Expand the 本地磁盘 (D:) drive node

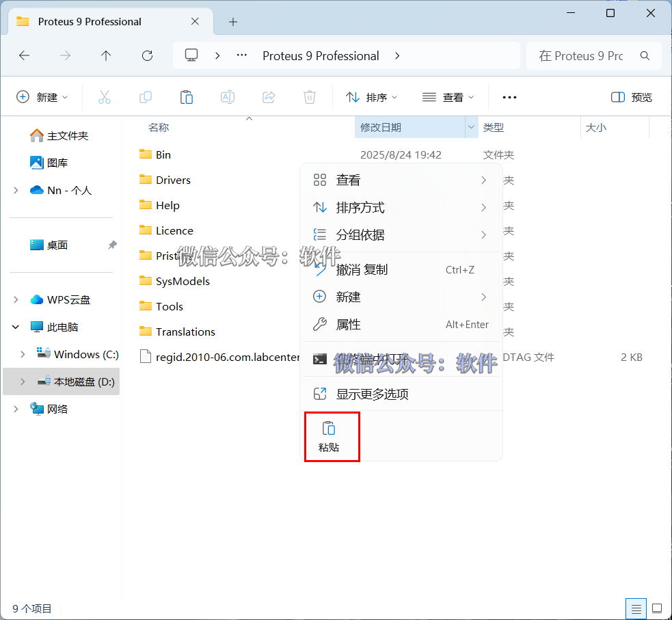pos(23,381)
